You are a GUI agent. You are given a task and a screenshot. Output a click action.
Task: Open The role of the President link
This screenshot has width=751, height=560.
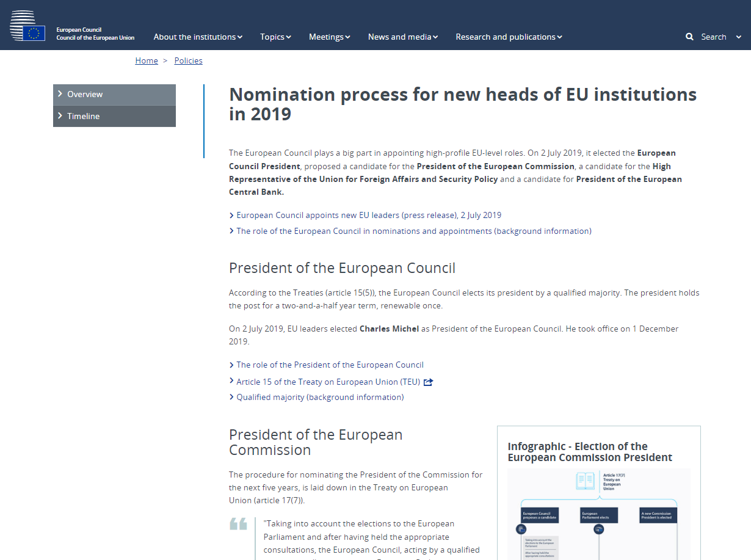point(330,365)
